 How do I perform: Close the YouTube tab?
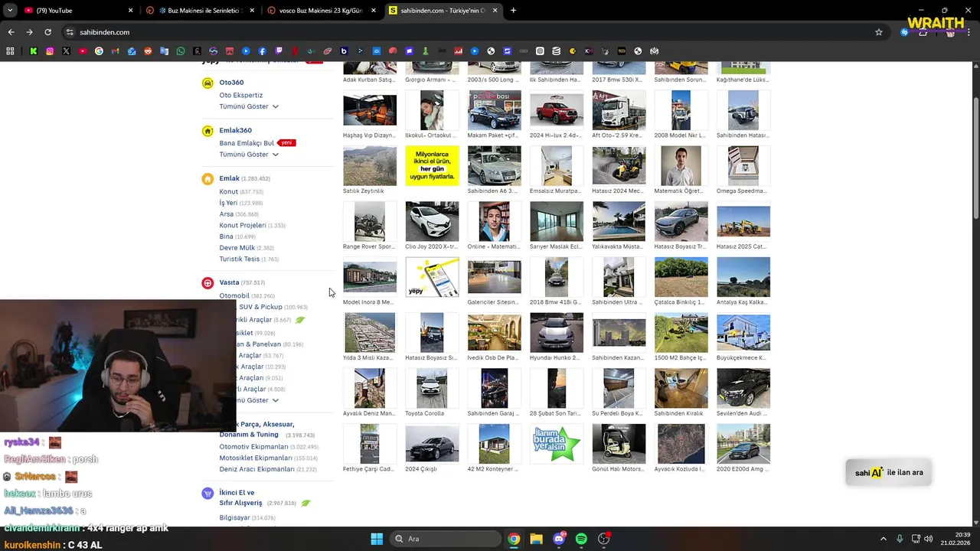coord(130,11)
